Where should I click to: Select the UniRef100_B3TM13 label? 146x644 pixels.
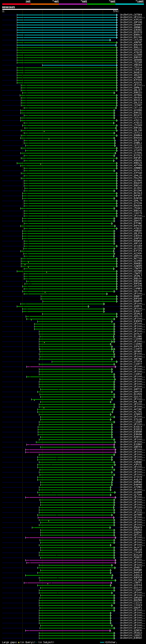coord(131,156)
